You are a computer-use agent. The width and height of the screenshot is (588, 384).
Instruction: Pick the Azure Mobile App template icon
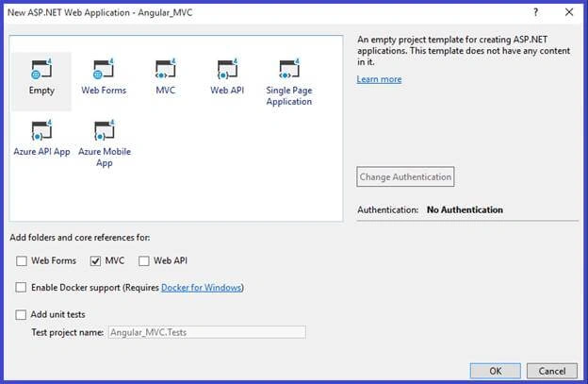pyautogui.click(x=104, y=130)
